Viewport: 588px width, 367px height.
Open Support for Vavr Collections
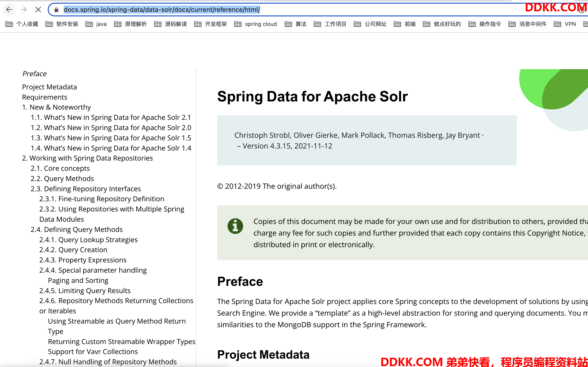[x=93, y=352]
